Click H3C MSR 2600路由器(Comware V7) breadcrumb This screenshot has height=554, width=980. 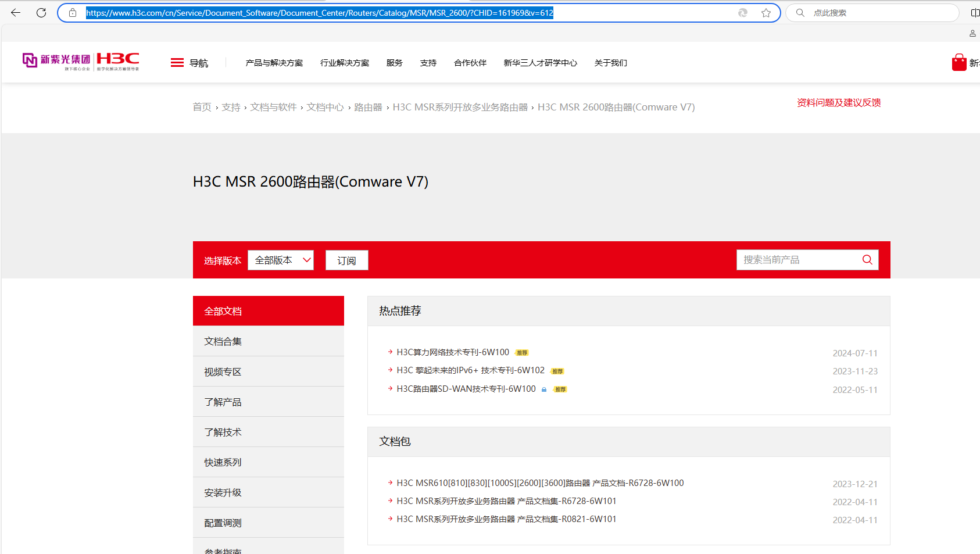pyautogui.click(x=616, y=107)
